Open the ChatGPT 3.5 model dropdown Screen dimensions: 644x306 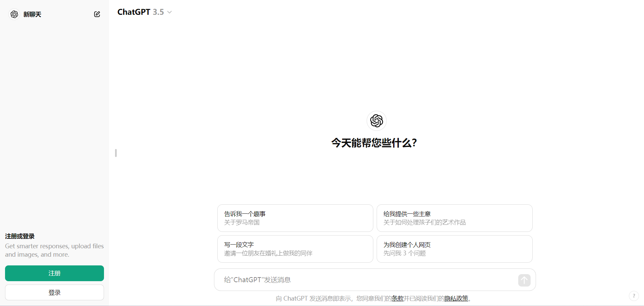pos(145,12)
